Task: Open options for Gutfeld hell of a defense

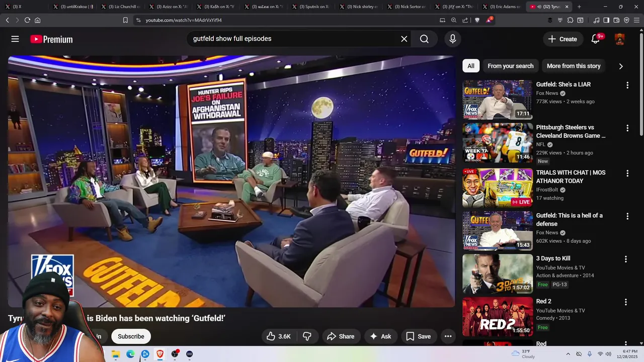Action: click(x=627, y=216)
